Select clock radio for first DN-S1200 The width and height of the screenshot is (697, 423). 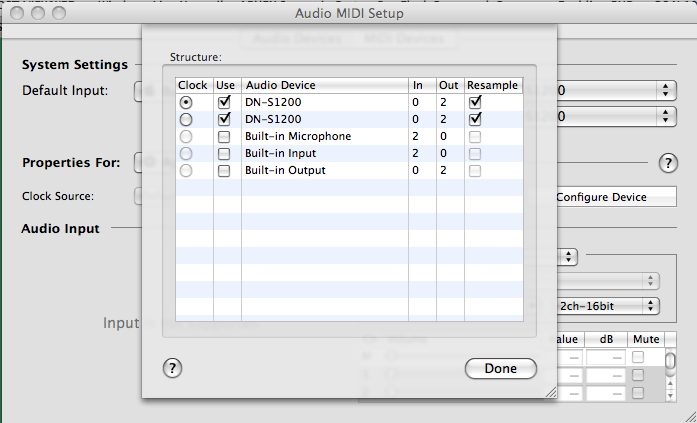point(186,103)
